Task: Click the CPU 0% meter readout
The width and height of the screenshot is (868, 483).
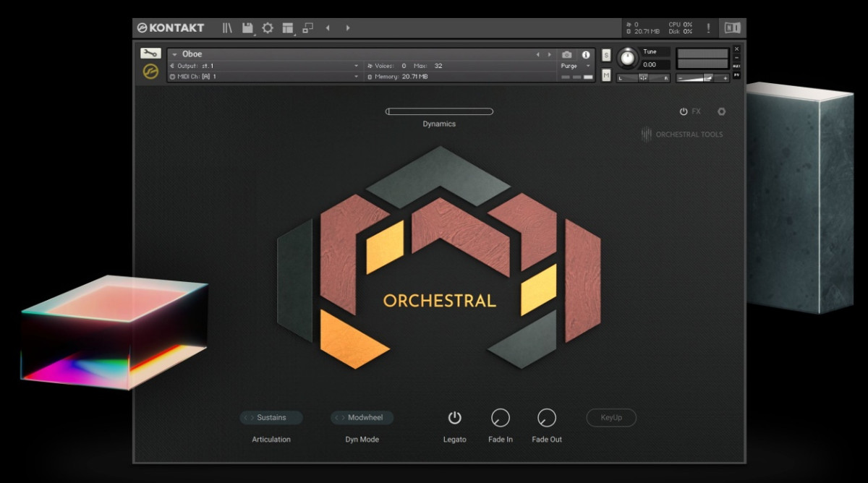Action: [x=681, y=25]
